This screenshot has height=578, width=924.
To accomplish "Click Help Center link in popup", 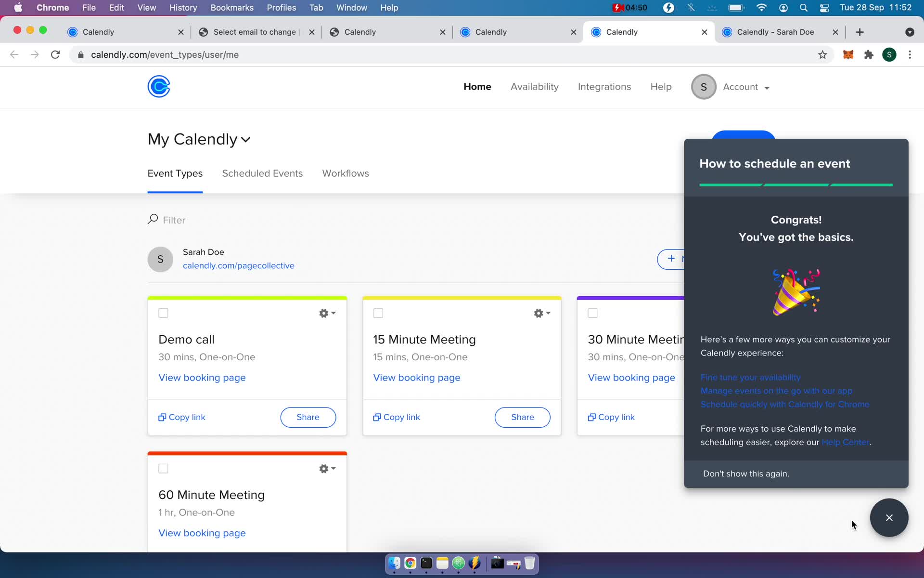I will click(x=845, y=442).
